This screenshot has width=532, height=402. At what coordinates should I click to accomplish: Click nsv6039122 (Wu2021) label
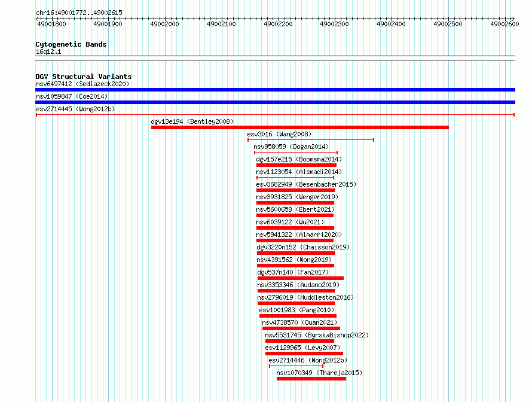point(290,222)
